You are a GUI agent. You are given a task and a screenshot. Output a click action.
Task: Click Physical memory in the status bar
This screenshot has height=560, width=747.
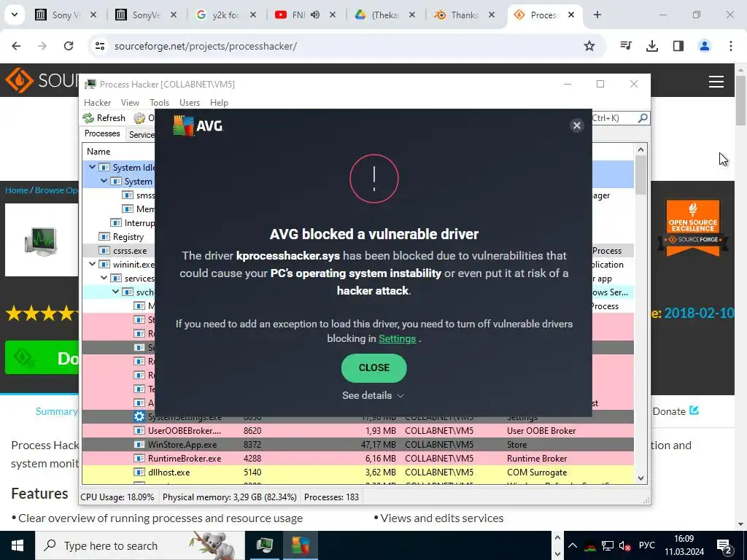230,497
